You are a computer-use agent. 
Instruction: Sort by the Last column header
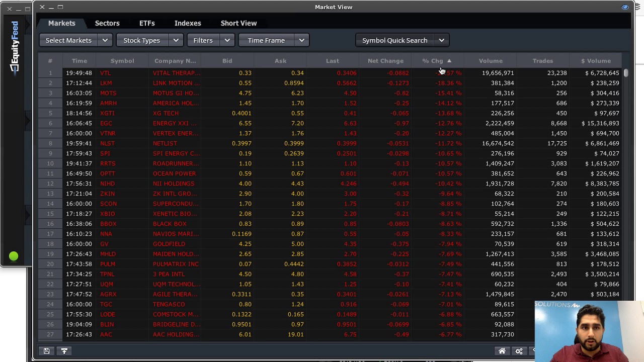[x=333, y=61]
